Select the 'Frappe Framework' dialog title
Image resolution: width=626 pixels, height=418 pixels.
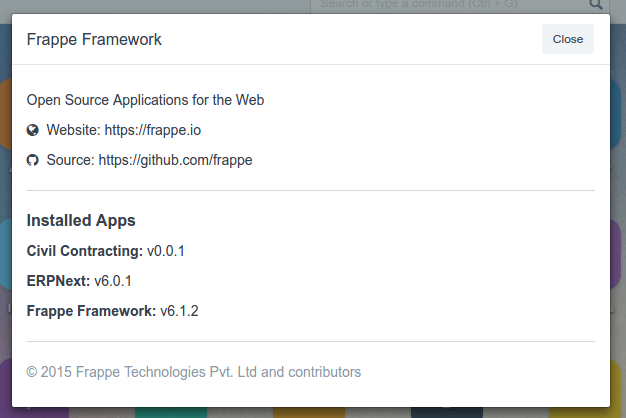click(x=94, y=40)
